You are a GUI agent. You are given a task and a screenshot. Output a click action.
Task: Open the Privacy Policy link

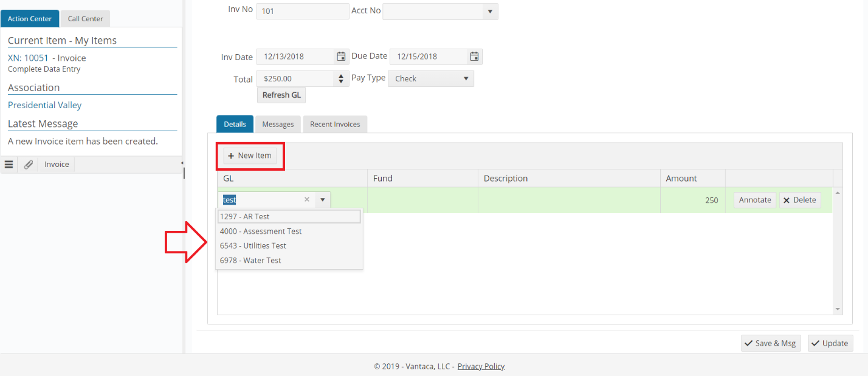[481, 366]
